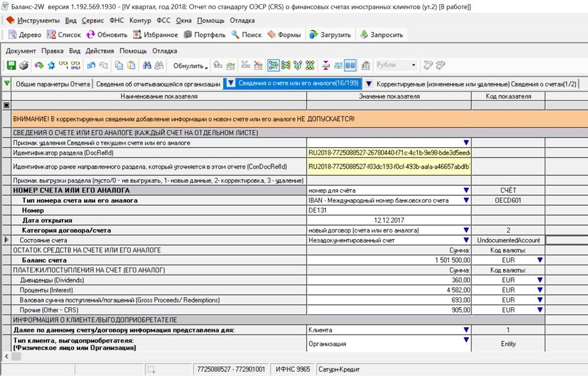Click the Загрузить upload button
Screen dimensions: 588x376
pos(330,35)
